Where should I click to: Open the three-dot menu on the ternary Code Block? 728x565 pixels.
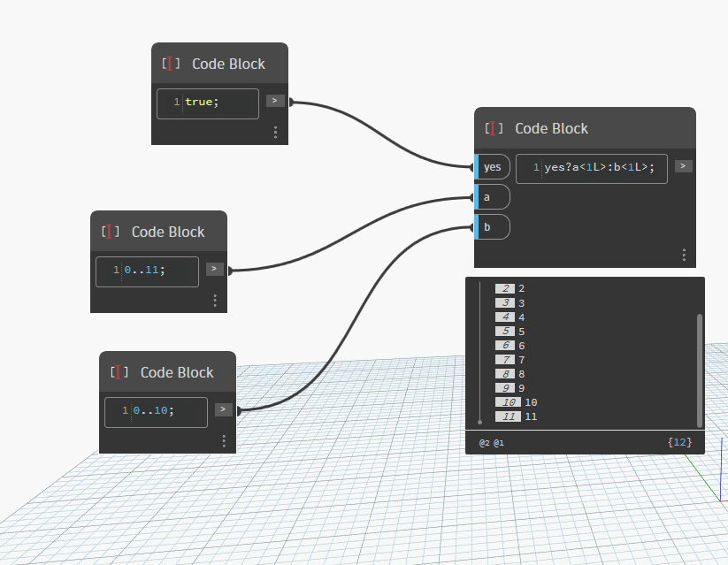tap(683, 255)
